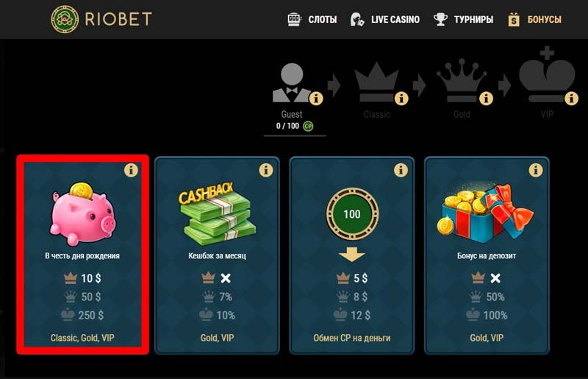Show info for Gold crown level
This screenshot has height=379, width=588.
click(486, 99)
